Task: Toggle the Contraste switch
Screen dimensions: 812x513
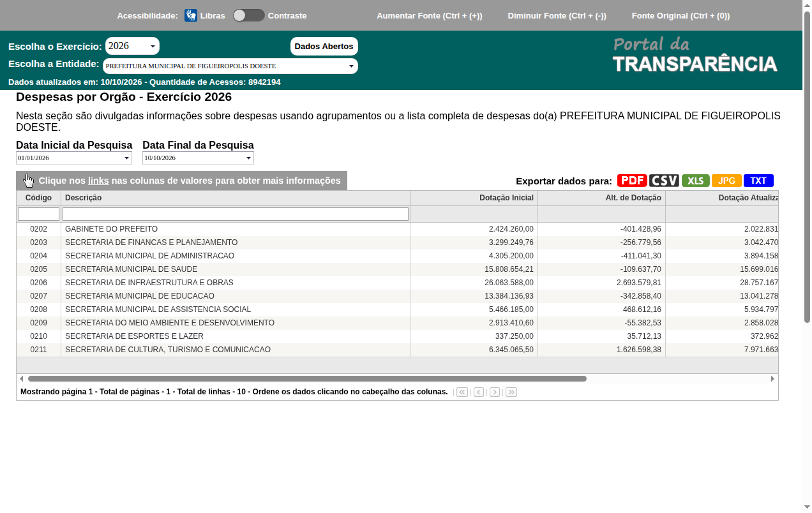Action: click(248, 15)
